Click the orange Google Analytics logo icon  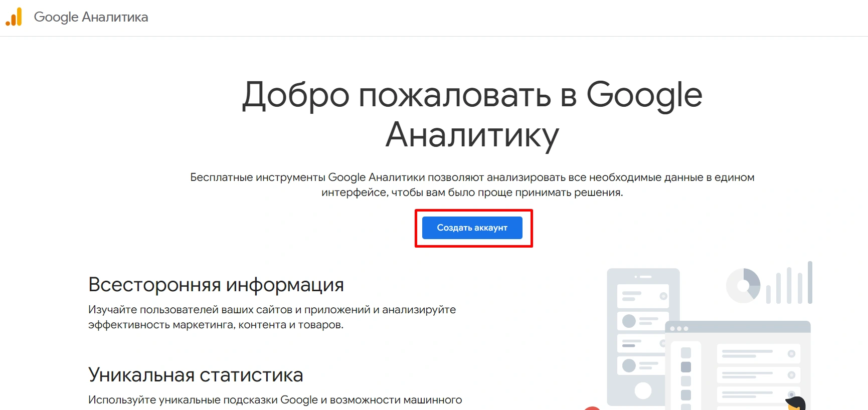[x=14, y=17]
